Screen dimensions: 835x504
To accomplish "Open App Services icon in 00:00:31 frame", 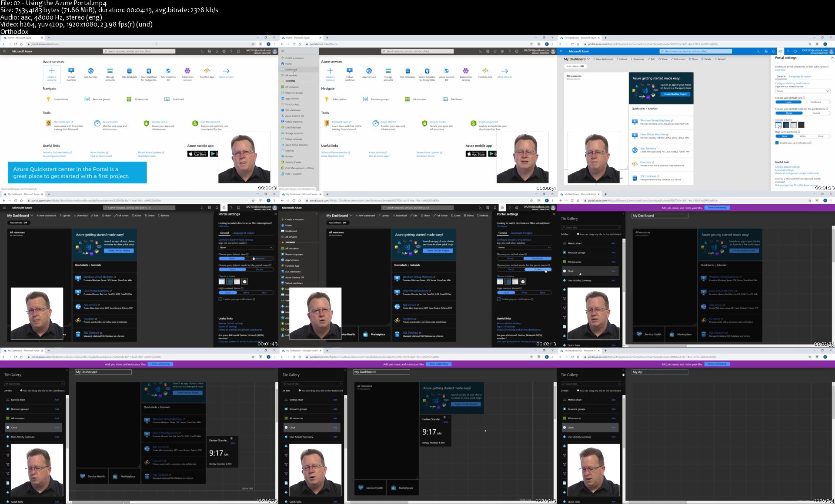I will click(90, 71).
